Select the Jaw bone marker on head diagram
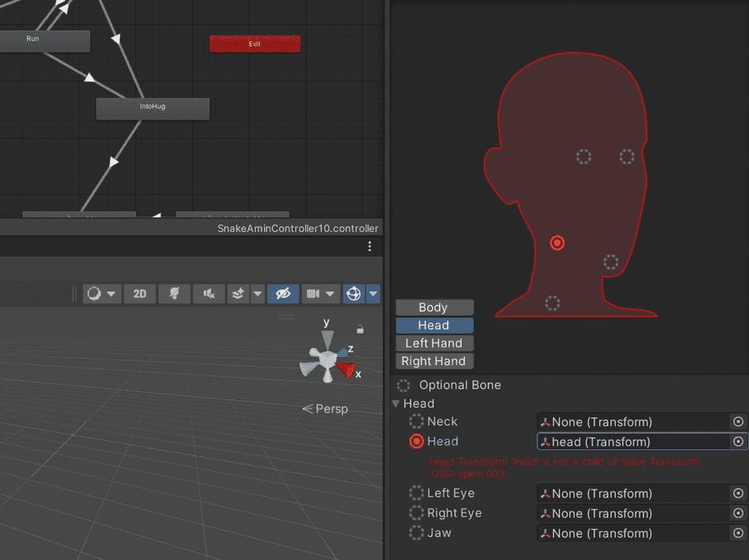This screenshot has width=749, height=560. coord(611,261)
